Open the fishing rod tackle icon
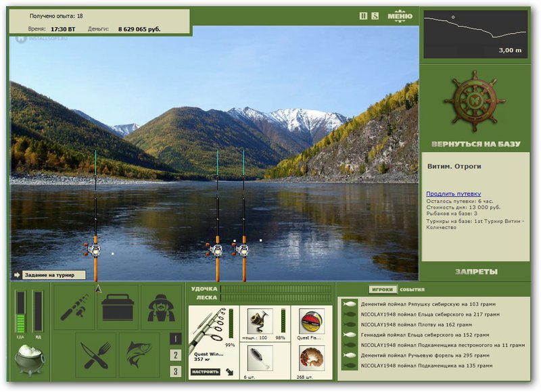The width and height of the screenshot is (541, 392). tap(74, 307)
